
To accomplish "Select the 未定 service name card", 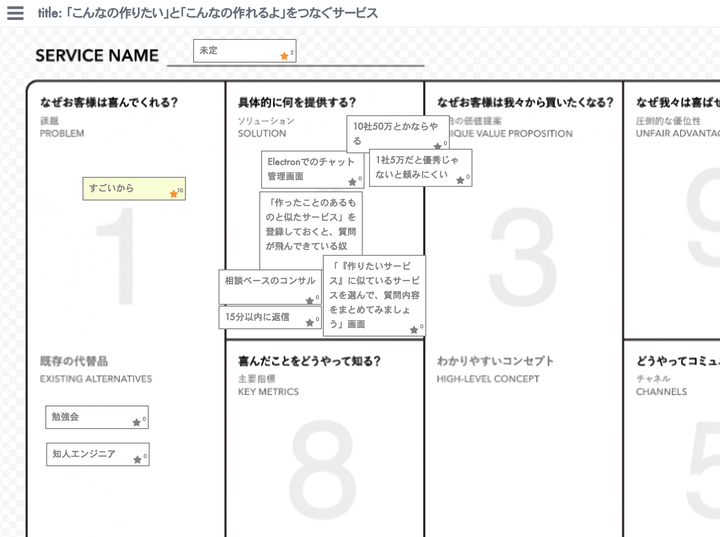I will tap(244, 51).
